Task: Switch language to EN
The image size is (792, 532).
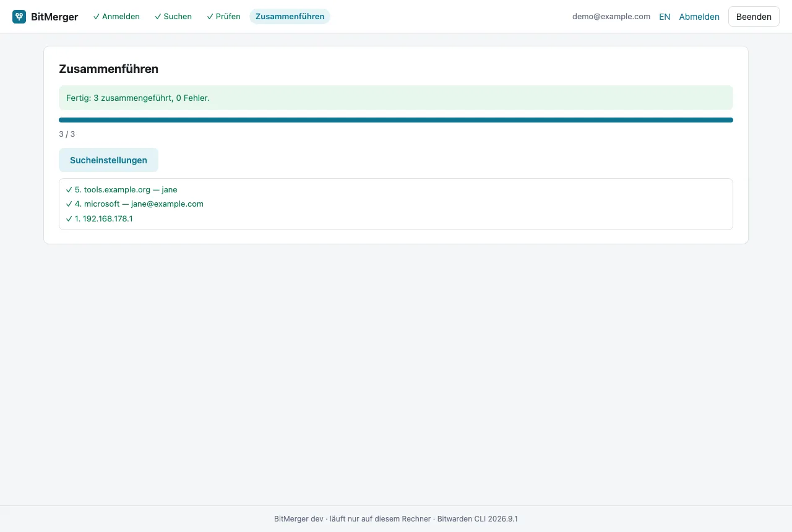Action: click(x=665, y=17)
